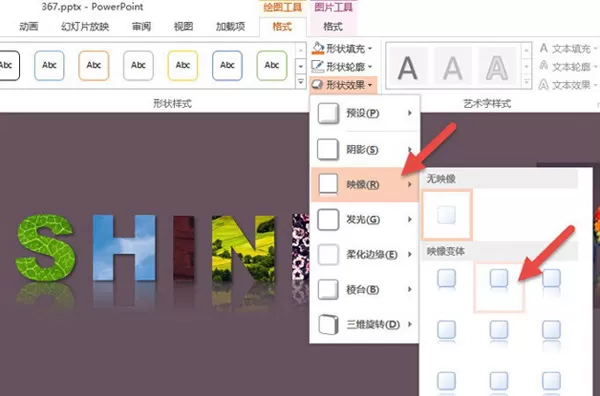Apply the green outline Abc shape style
Screen dimensions: 600x396
[272, 65]
